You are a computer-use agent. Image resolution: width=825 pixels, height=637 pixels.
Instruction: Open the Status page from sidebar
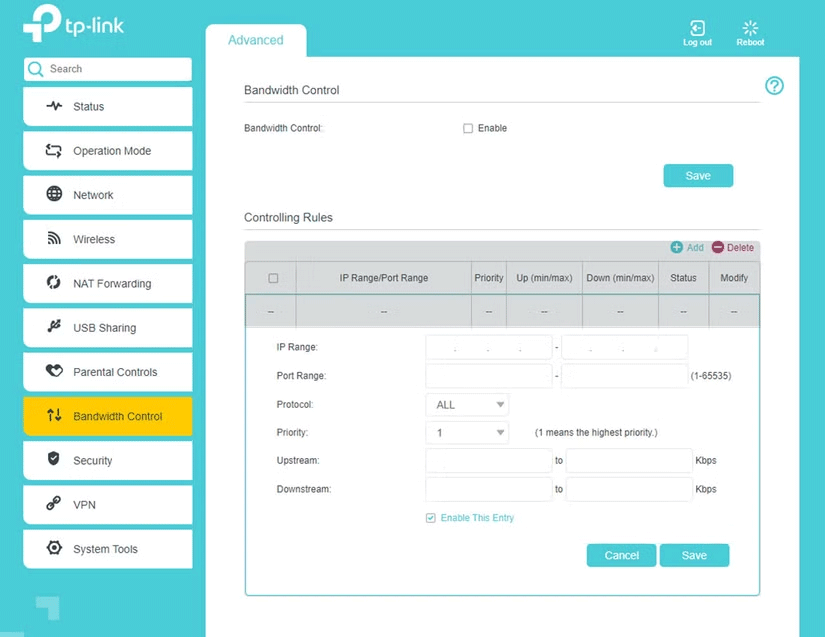coord(108,107)
